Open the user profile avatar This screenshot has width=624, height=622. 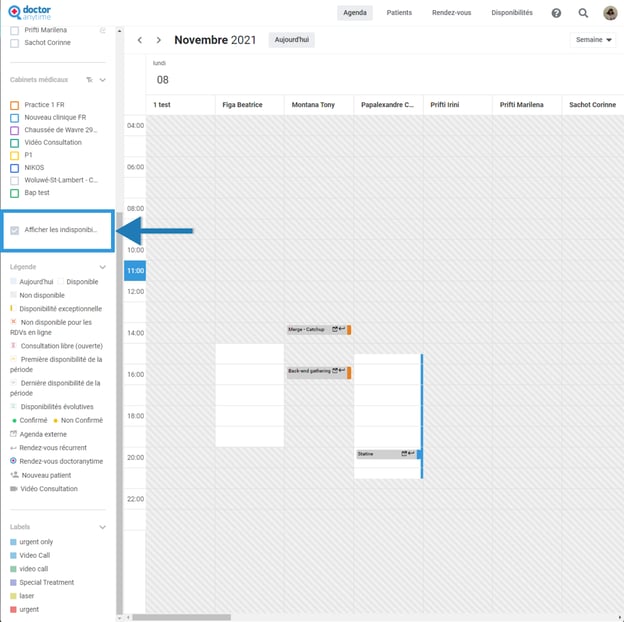pyautogui.click(x=610, y=13)
